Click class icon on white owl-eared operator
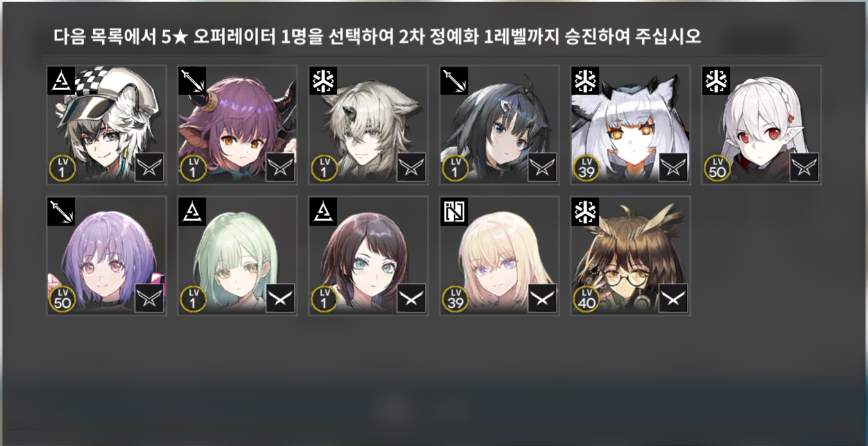868x446 pixels. [x=585, y=80]
